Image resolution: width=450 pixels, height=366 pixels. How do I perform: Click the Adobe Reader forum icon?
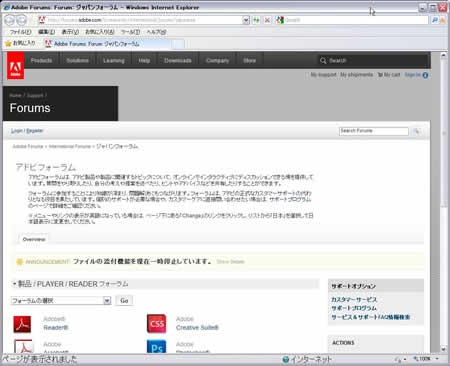click(x=22, y=324)
